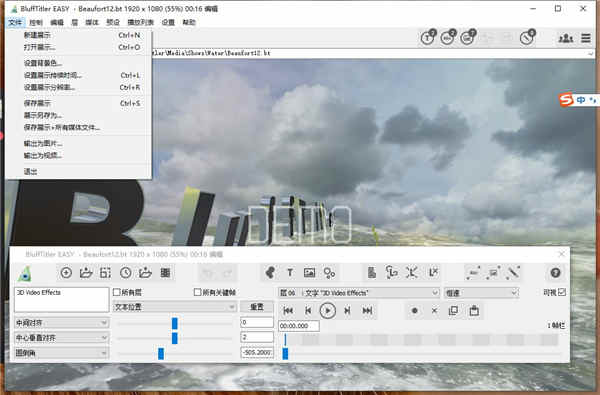The width and height of the screenshot is (600, 395).
Task: Click the first property slider handle
Action: (174, 323)
